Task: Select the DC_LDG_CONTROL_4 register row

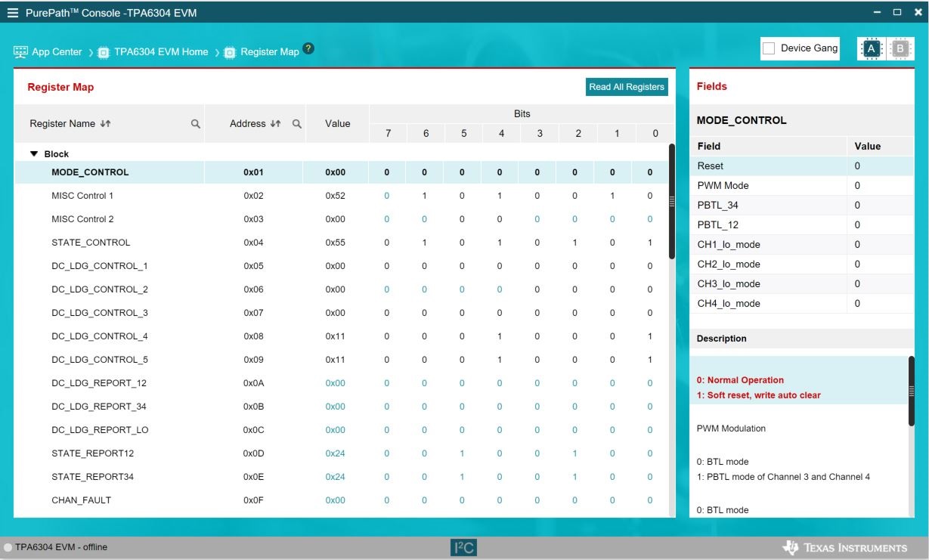Action: click(x=100, y=336)
